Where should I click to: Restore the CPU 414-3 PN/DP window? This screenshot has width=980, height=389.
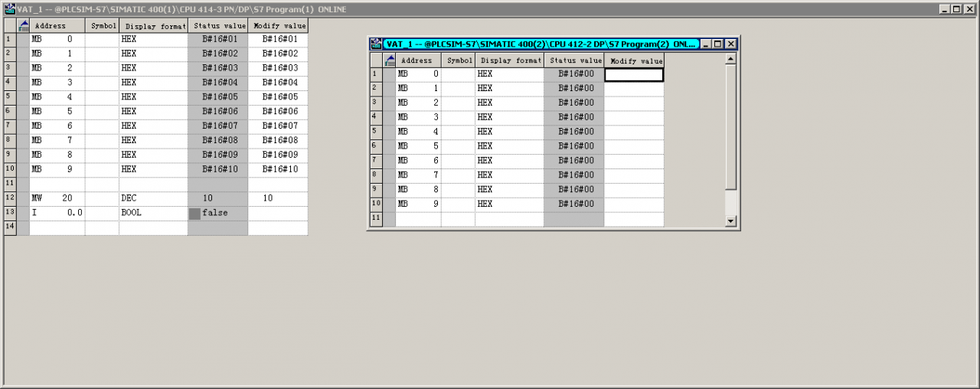[957, 9]
